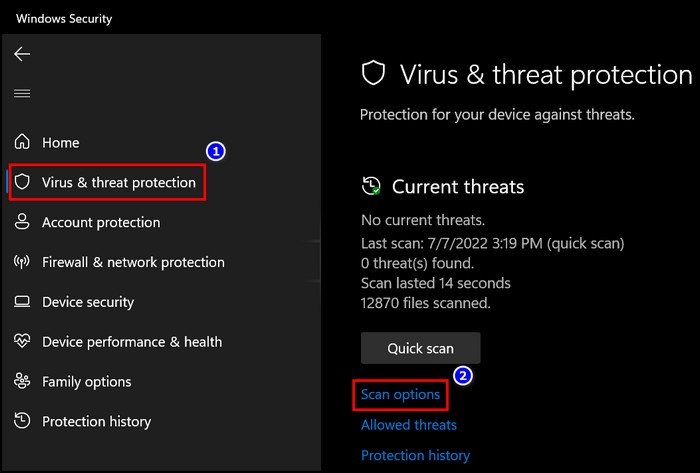Go to Home in the sidebar

(x=61, y=142)
